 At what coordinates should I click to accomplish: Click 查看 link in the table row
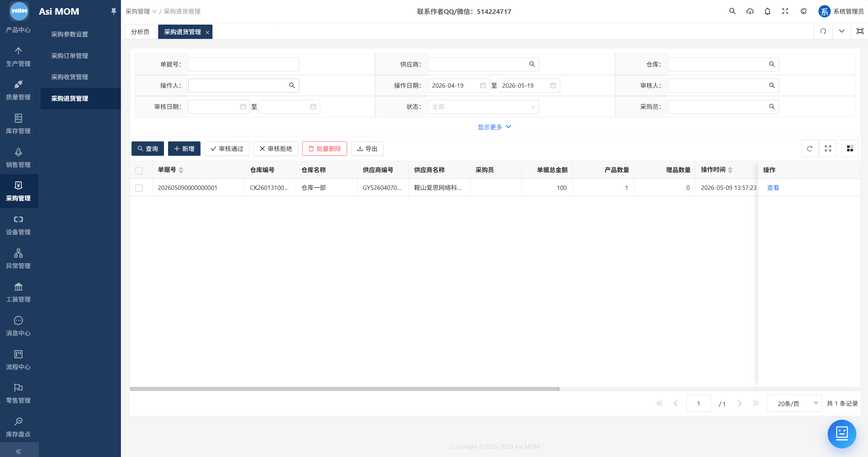[773, 188]
